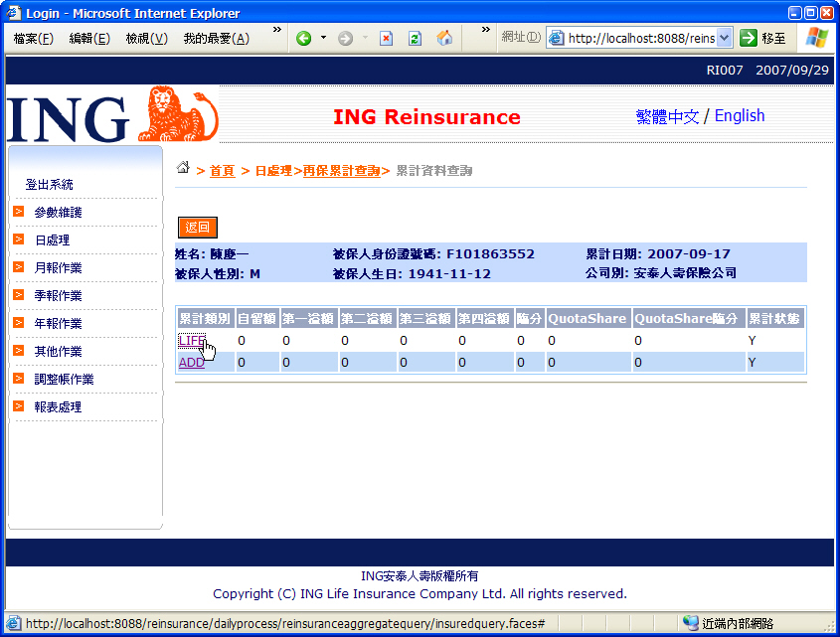Click the orange arrow icon beside 日處理
The image size is (840, 637).
(19, 239)
